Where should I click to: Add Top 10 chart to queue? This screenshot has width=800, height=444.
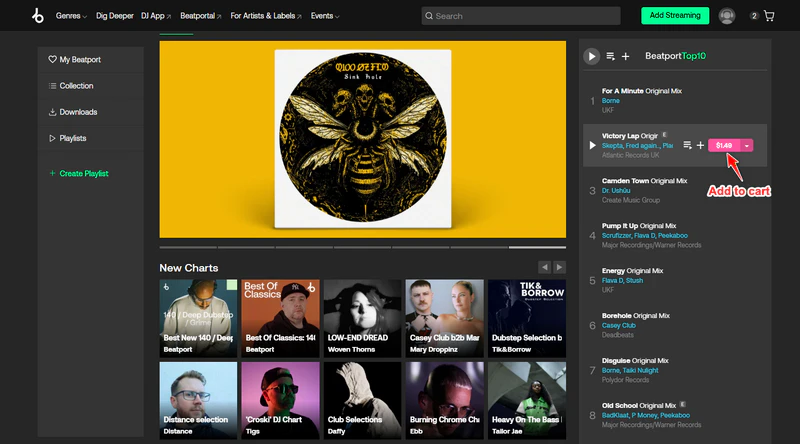coord(610,56)
